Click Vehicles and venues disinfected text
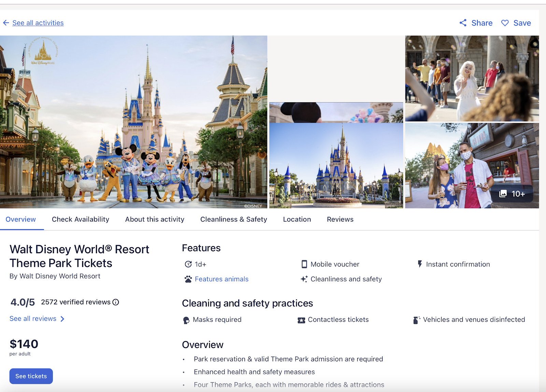This screenshot has height=392, width=546. coord(474,320)
